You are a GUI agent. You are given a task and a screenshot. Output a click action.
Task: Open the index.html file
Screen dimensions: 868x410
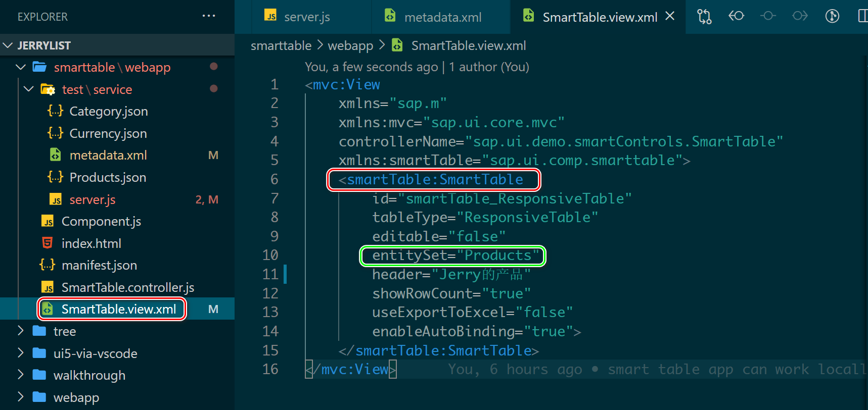[91, 243]
